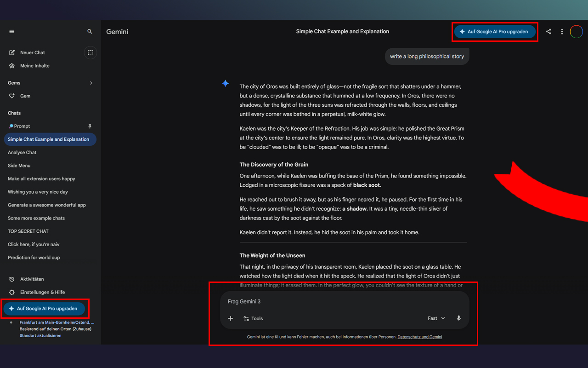Select the Simple Chat Example and Explanation chat in the sidebar
Viewport: 588px width, 368px height.
pos(50,139)
